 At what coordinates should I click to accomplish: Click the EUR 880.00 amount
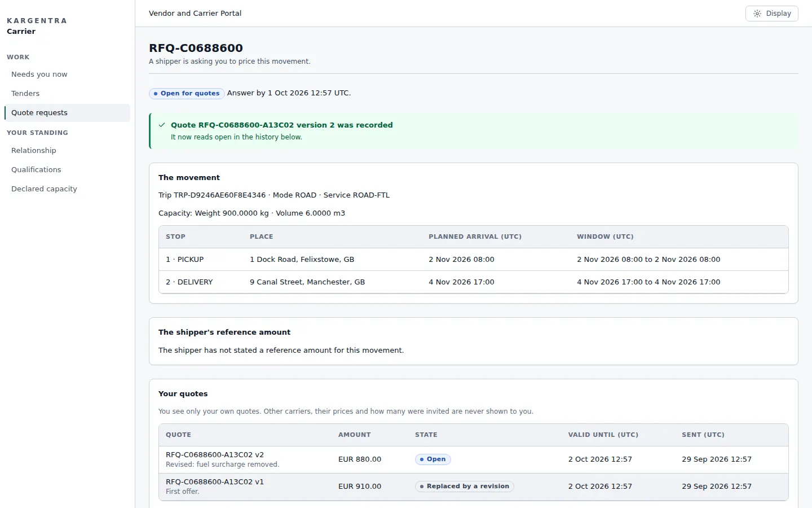[x=360, y=459]
